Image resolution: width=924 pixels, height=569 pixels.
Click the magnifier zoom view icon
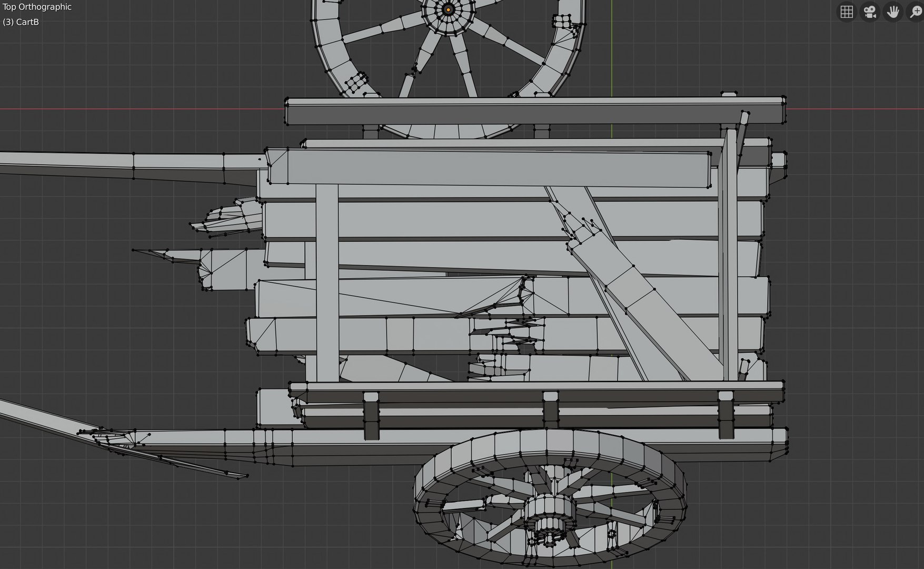(916, 12)
